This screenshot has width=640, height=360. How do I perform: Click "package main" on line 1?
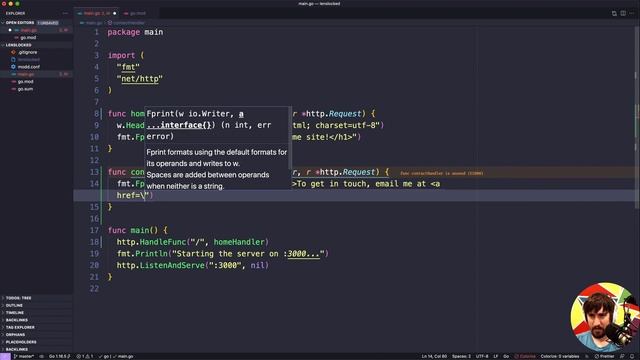[135, 32]
